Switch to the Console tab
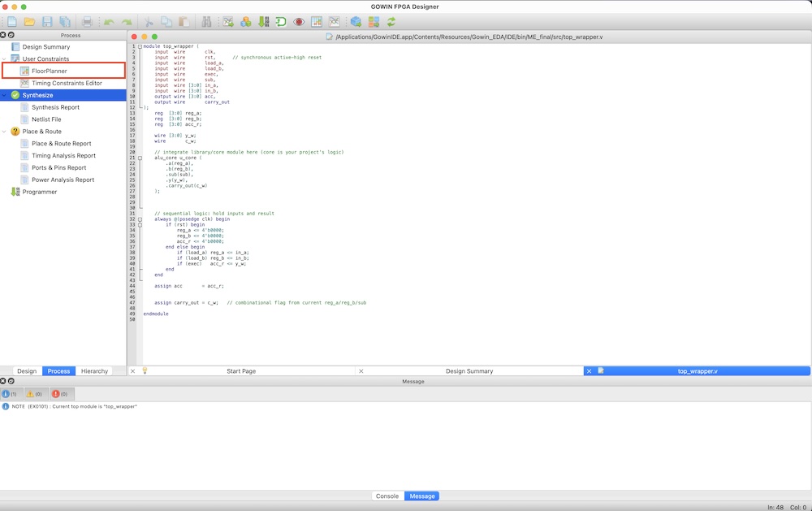 pos(387,496)
